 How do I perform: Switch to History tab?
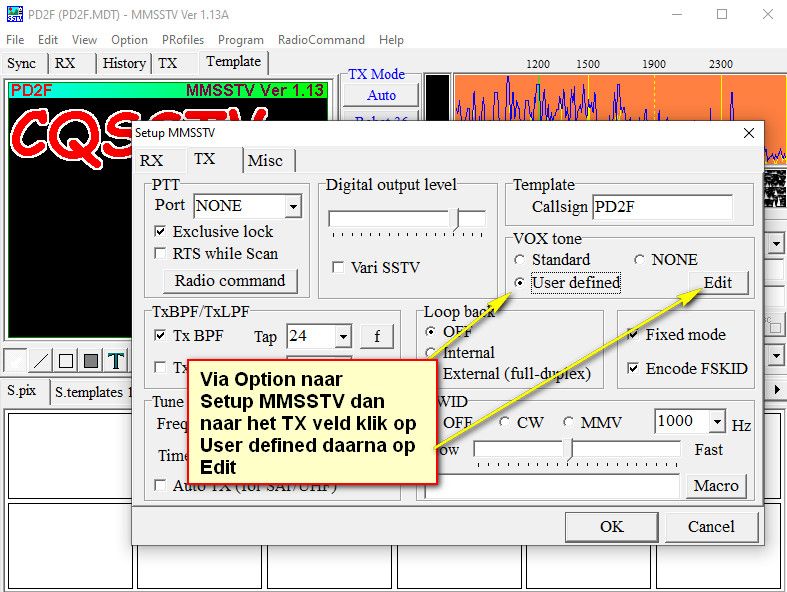click(124, 64)
